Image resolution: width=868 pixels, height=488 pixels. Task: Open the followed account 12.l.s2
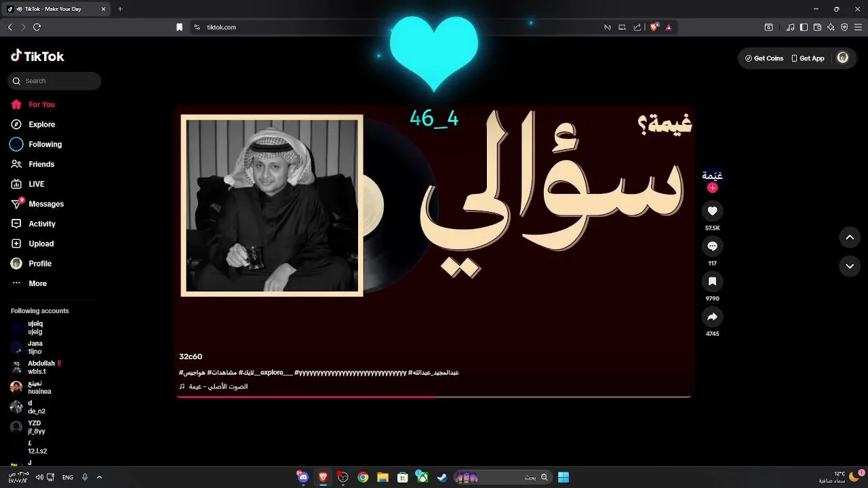pos(29,447)
